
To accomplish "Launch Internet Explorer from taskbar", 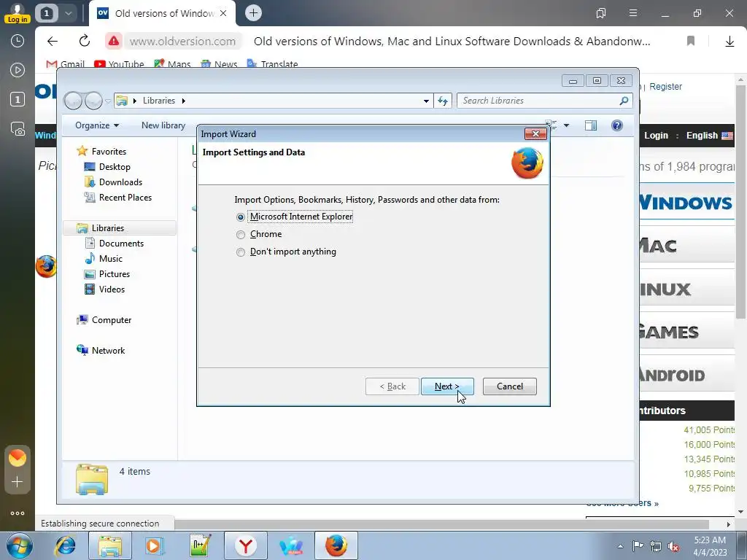I will 65,545.
